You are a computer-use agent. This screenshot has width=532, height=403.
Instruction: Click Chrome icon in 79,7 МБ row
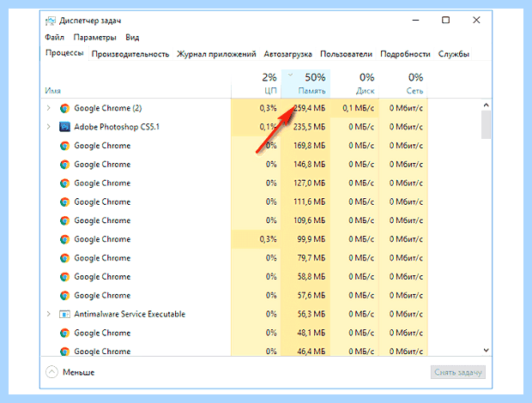tap(64, 258)
